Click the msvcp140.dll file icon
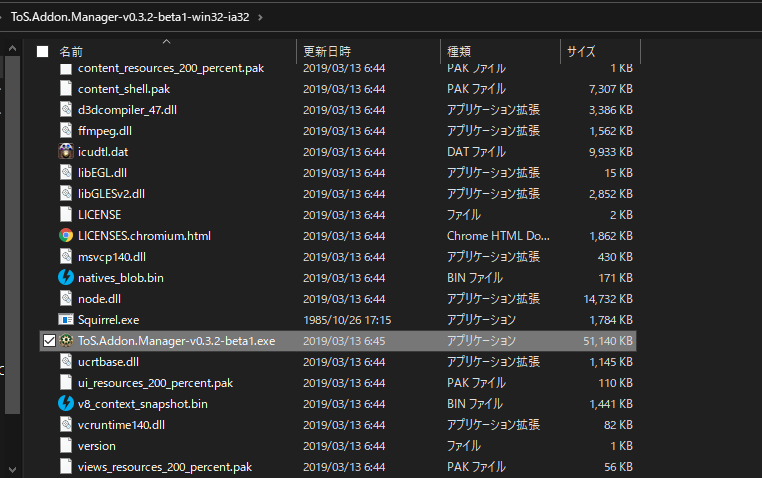The image size is (762, 478). pyautogui.click(x=66, y=256)
